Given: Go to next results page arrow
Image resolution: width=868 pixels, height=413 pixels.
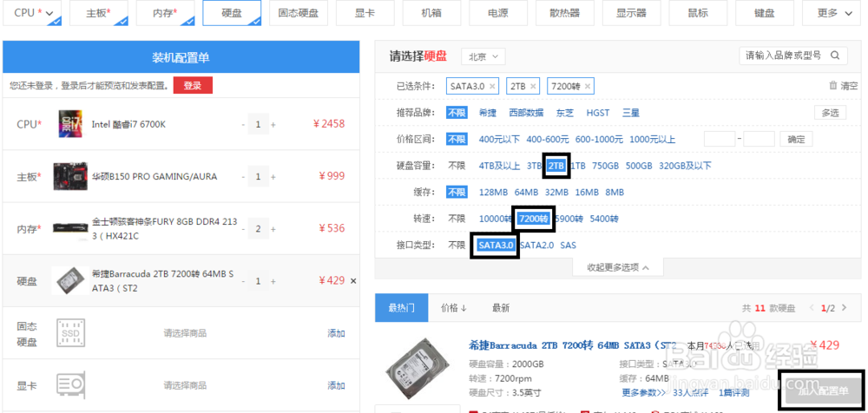Looking at the screenshot, I should tap(843, 308).
